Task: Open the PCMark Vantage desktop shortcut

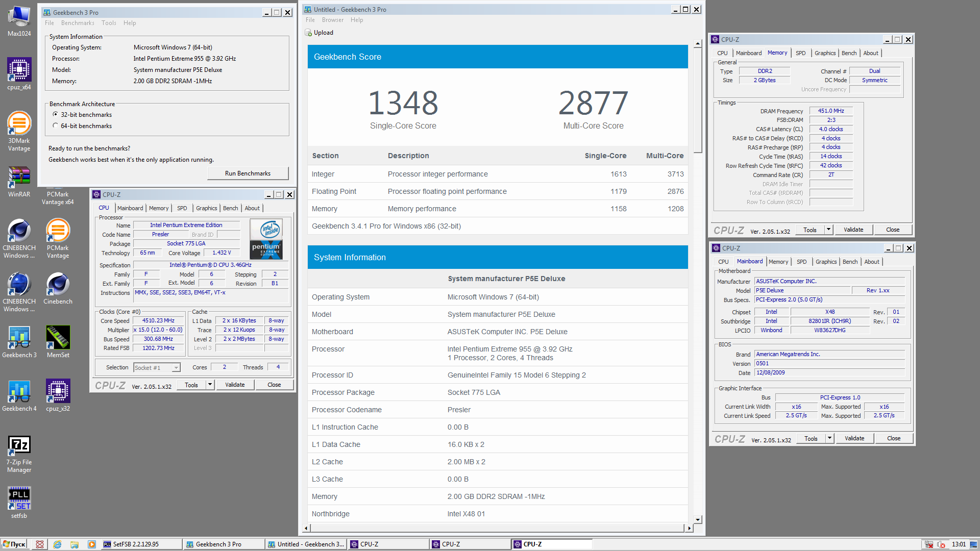Action: [58, 239]
